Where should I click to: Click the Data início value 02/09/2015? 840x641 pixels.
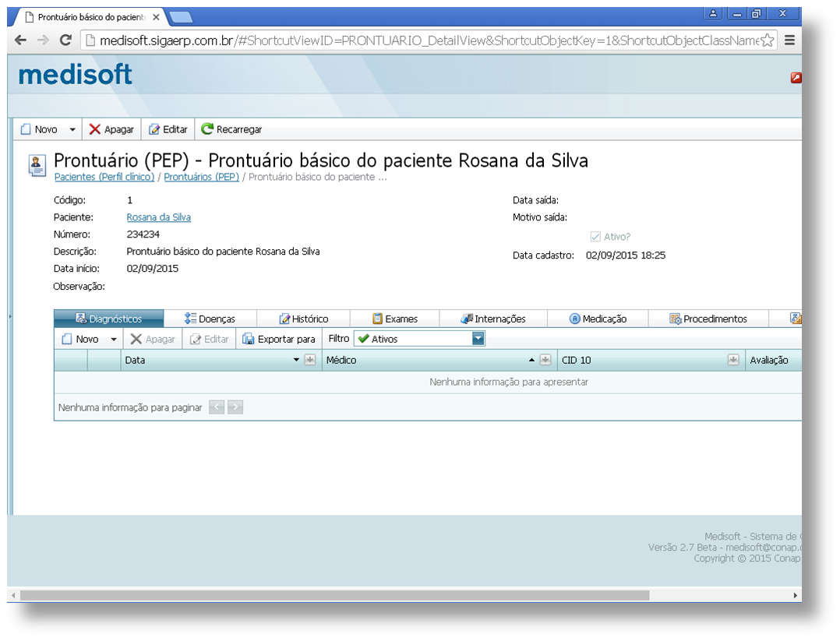coord(153,269)
